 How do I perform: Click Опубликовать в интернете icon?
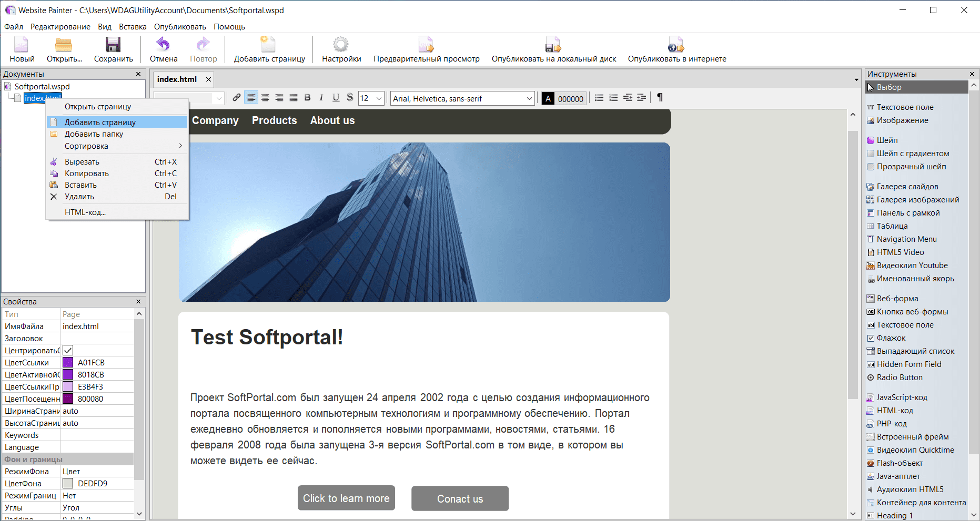coord(676,45)
